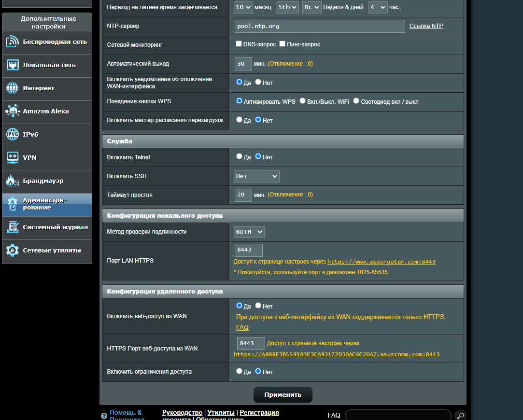Open Метод проверки подлинности BOTH dropdown
523x420 pixels.
[x=249, y=232]
